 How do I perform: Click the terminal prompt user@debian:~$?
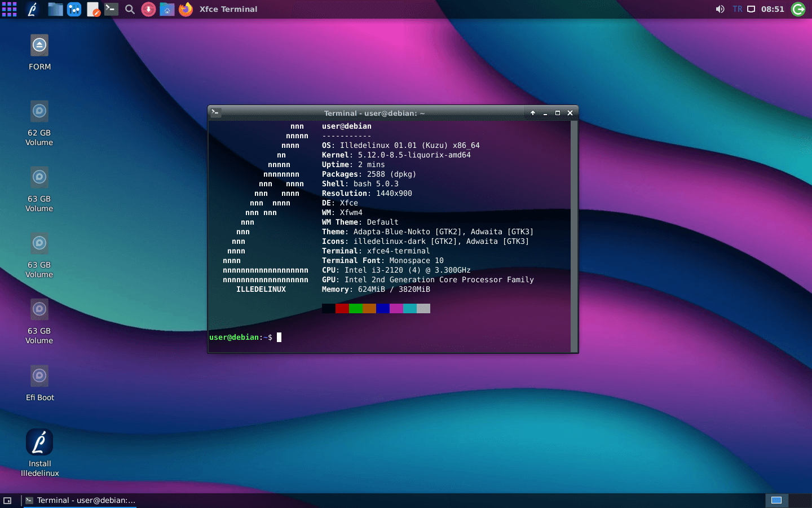(241, 337)
